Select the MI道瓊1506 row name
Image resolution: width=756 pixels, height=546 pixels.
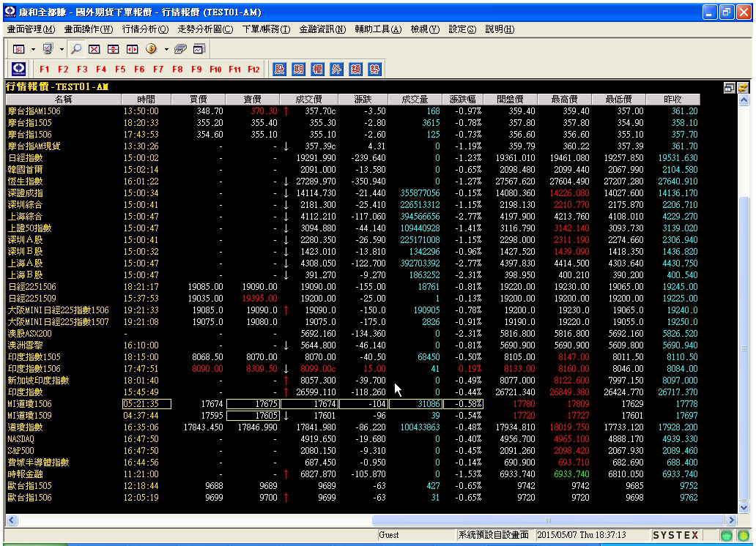pos(29,404)
